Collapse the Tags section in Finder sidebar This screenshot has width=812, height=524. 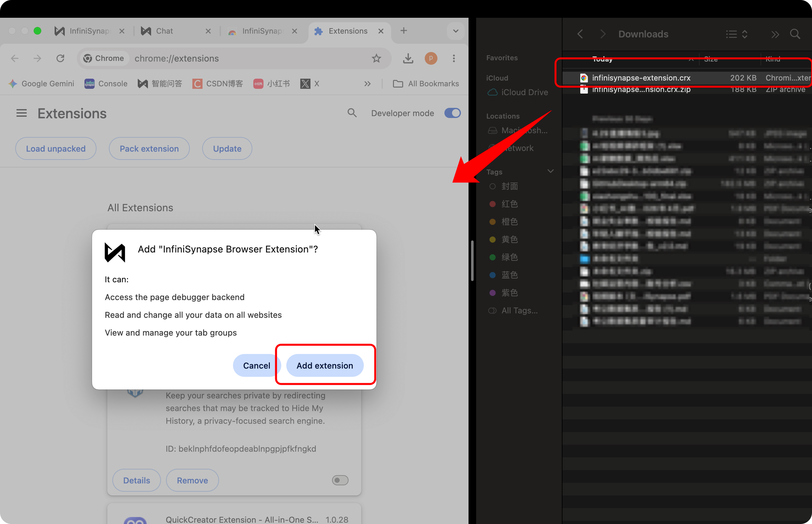pos(550,171)
